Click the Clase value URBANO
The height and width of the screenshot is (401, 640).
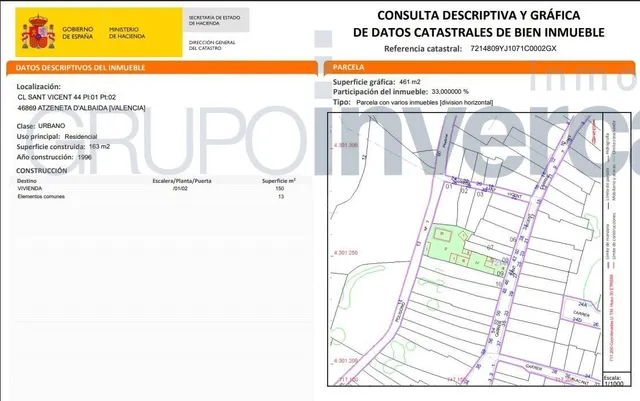[x=51, y=126]
